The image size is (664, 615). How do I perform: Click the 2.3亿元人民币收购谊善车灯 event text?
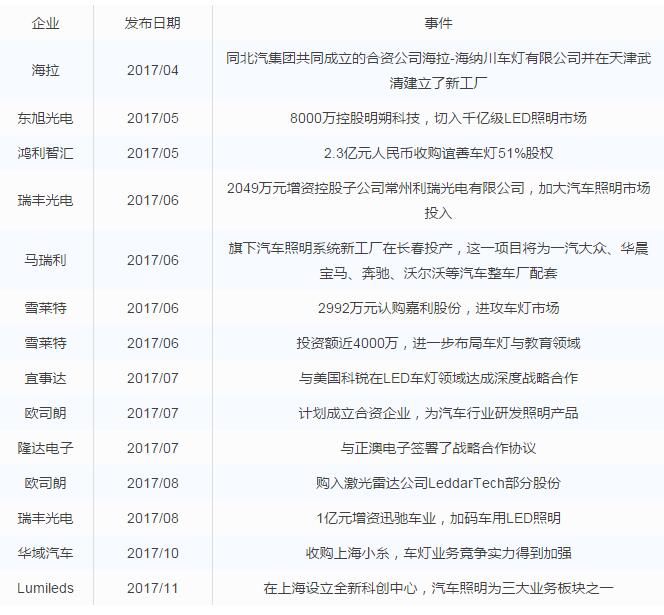(x=438, y=153)
